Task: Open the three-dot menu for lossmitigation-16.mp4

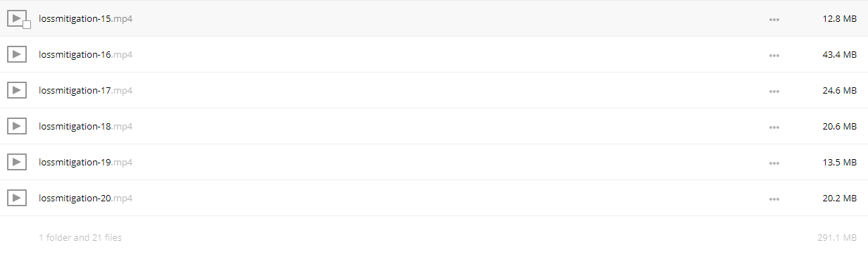Action: click(x=774, y=56)
